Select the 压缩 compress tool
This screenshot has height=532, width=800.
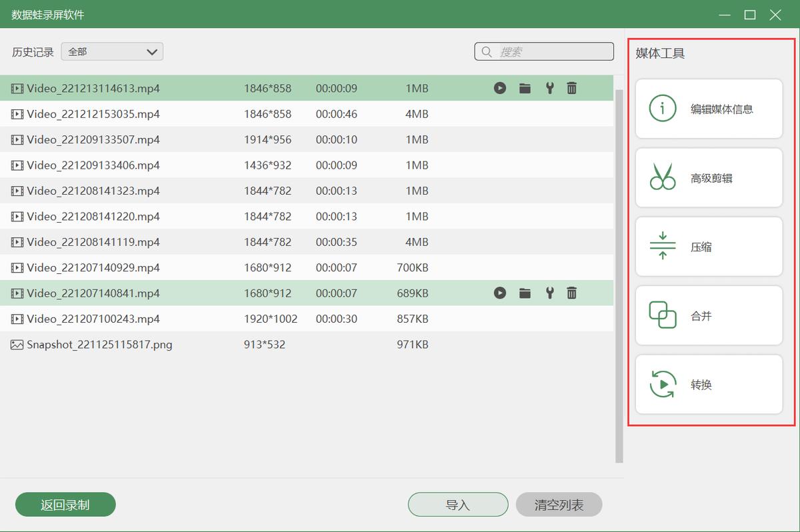tap(709, 247)
